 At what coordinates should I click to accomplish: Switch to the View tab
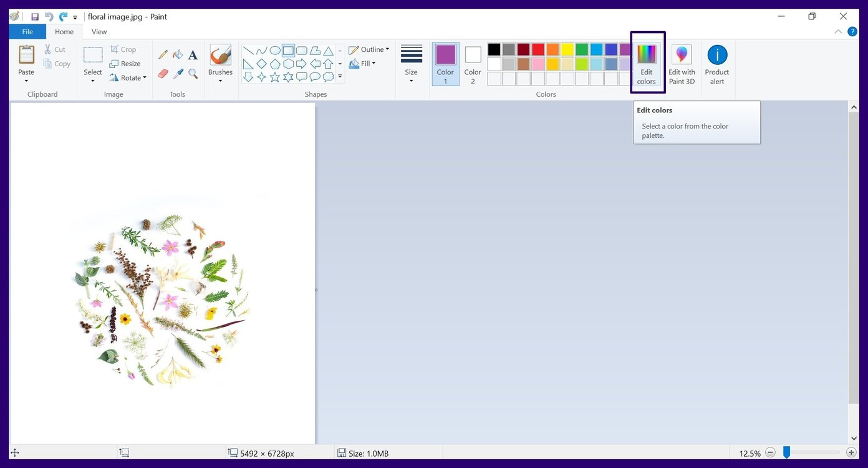(x=99, y=31)
